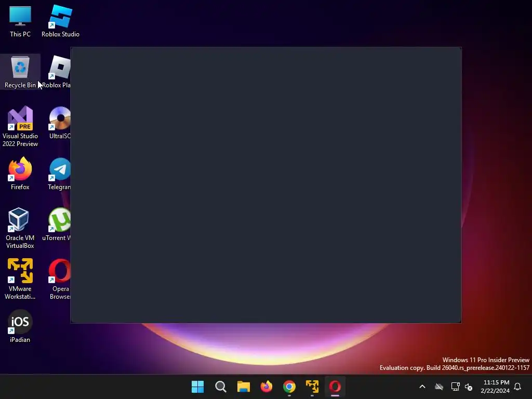Select the Telegram desktop shortcut
Image resolution: width=532 pixels, height=399 pixels.
(59, 174)
